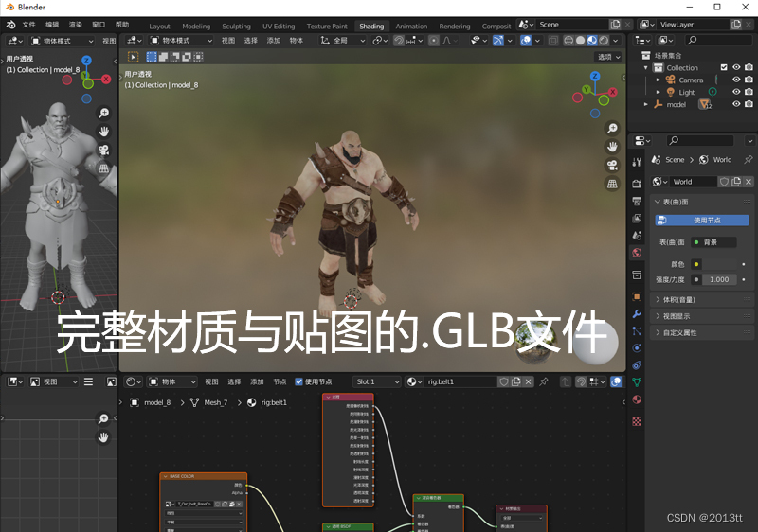Open the Object Data mesh tab icon
The width and height of the screenshot is (758, 532).
tap(637, 382)
